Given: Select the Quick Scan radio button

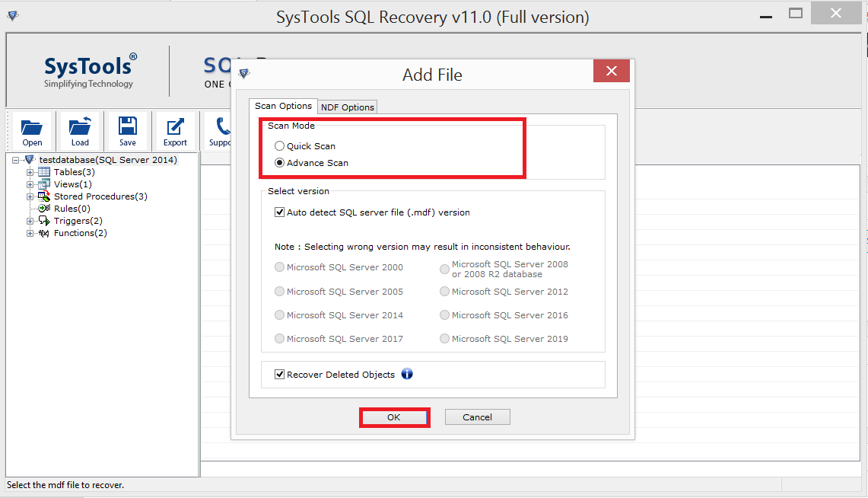Looking at the screenshot, I should 279,145.
